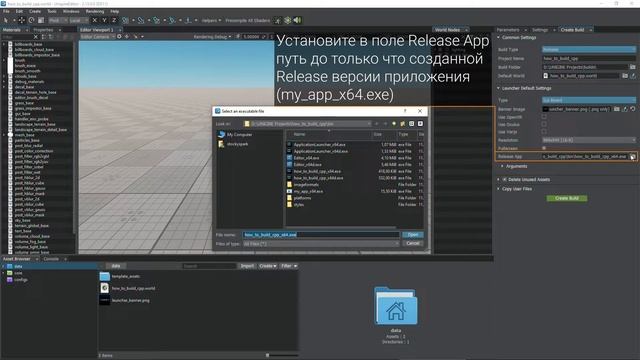Toggle the Z axis constraint
Screen dimensions: 640x360
(114, 20)
